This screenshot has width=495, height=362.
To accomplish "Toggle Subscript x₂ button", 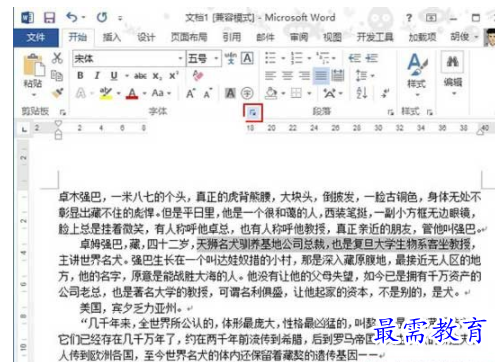I will tap(157, 76).
